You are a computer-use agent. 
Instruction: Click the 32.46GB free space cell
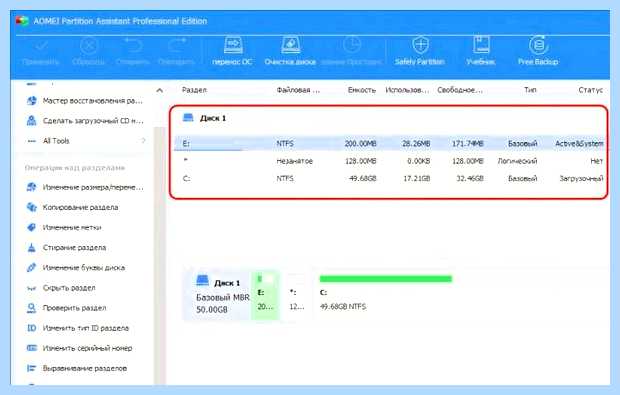pos(470,179)
